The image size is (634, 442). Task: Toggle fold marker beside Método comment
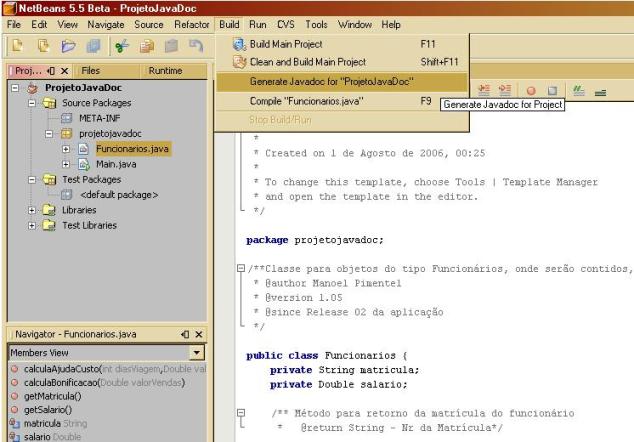[x=240, y=413]
